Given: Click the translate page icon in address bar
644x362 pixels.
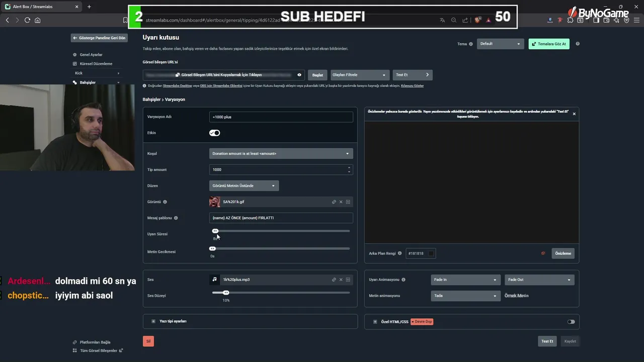Looking at the screenshot, I should [442, 20].
